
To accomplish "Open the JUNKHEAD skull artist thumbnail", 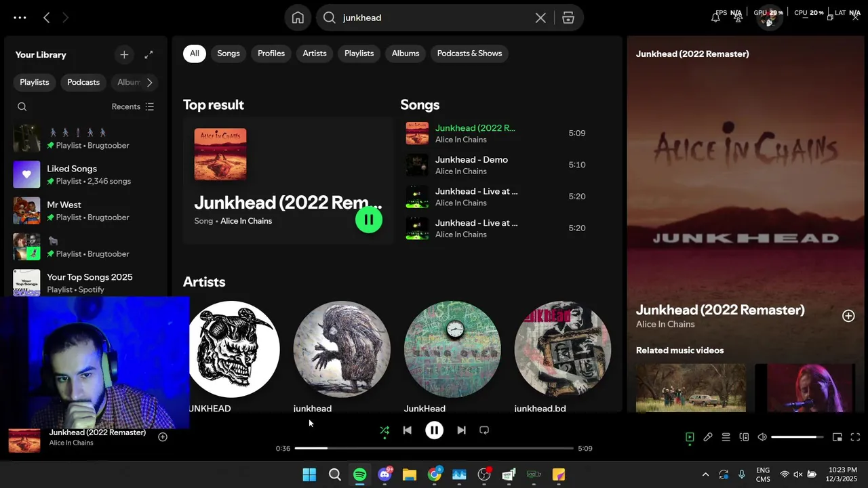I will click(x=235, y=349).
